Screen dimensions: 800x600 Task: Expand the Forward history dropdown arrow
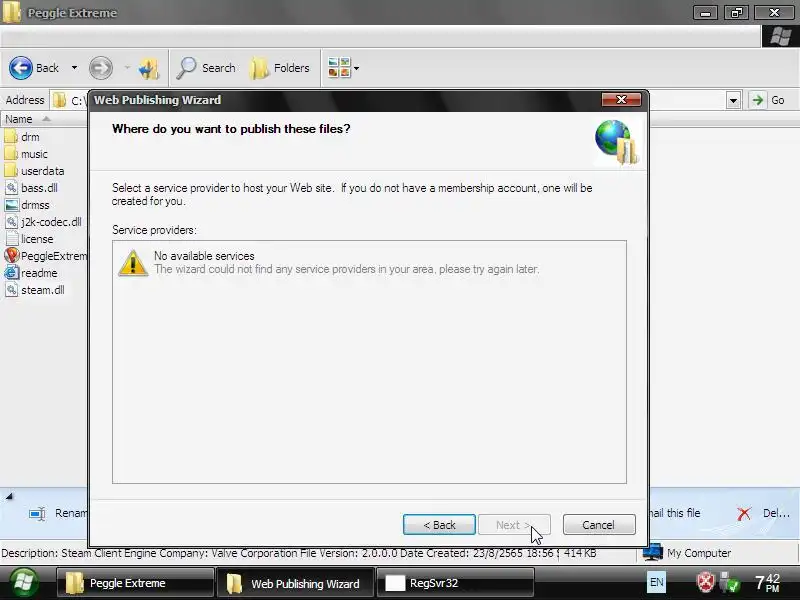[127, 68]
